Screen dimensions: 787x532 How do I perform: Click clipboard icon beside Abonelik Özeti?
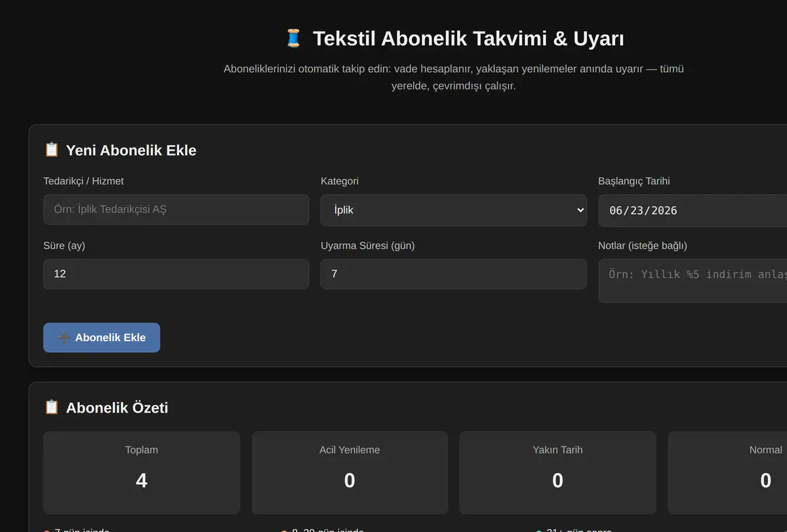pyautogui.click(x=51, y=407)
